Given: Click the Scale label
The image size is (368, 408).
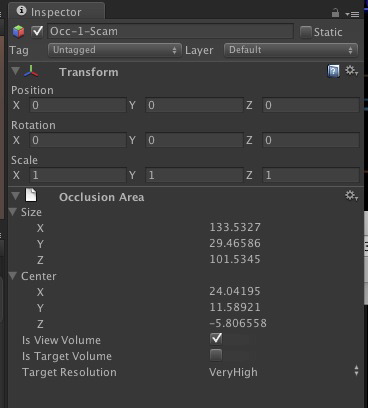Looking at the screenshot, I should [x=24, y=160].
